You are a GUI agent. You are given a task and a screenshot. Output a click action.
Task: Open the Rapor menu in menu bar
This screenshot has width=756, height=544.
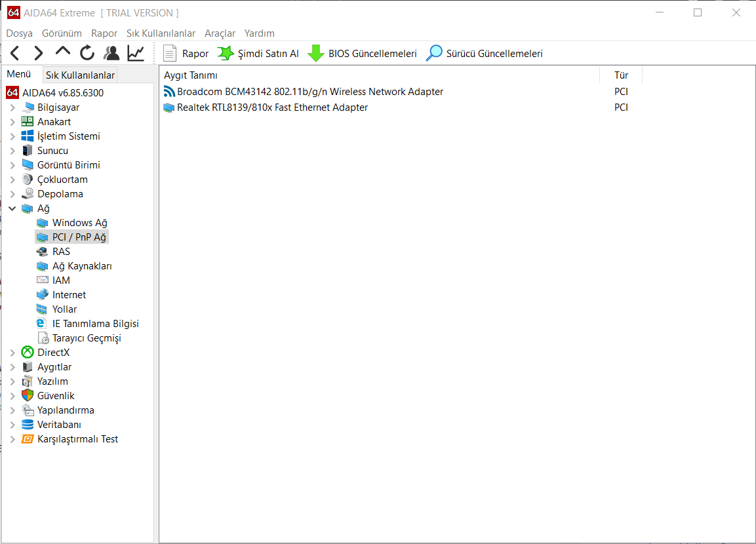point(104,33)
